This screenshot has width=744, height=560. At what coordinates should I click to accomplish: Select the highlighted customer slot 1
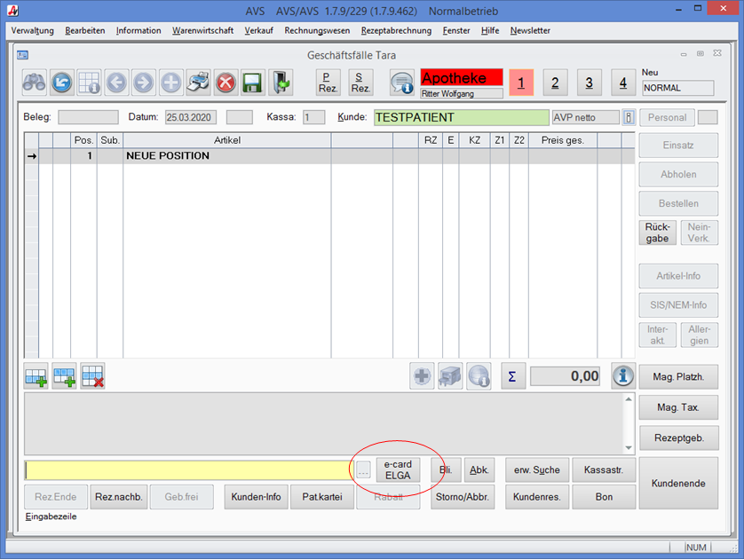(x=521, y=83)
